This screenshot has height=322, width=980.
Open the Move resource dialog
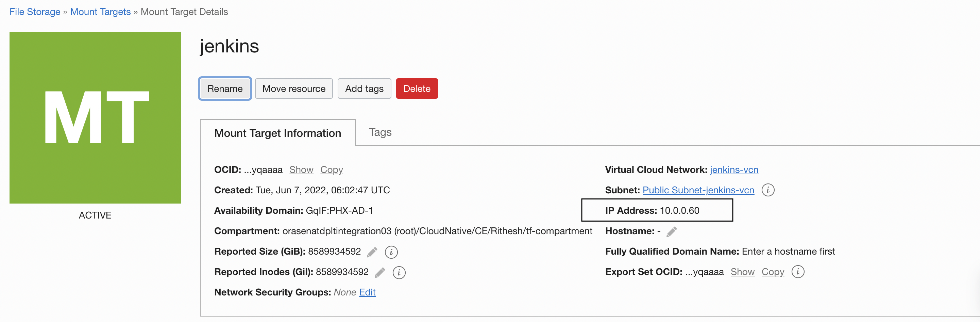coord(294,88)
